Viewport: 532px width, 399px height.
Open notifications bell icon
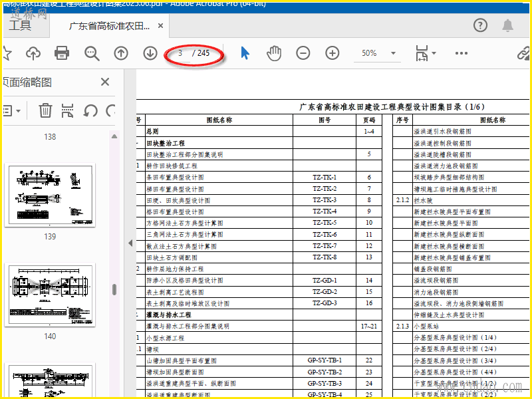(507, 25)
